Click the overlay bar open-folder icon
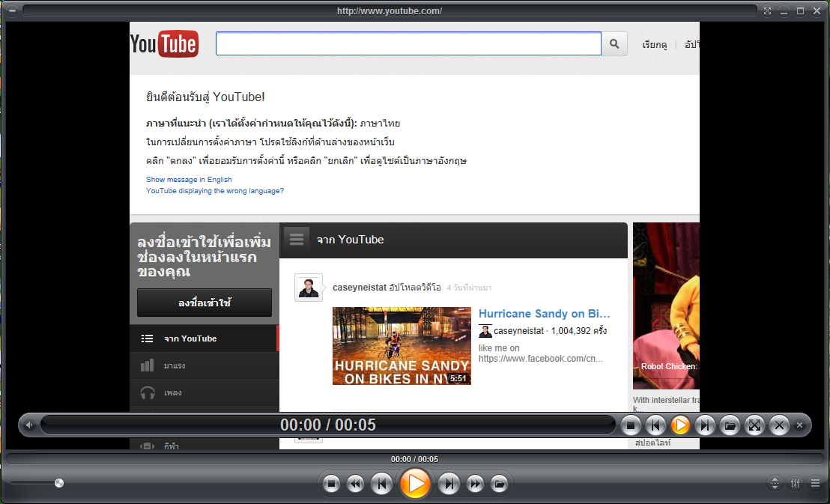Viewport: 830px width, 504px height. click(x=730, y=425)
